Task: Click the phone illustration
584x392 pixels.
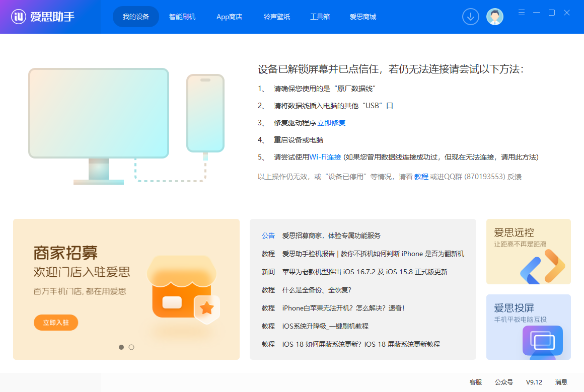Action: [205, 113]
